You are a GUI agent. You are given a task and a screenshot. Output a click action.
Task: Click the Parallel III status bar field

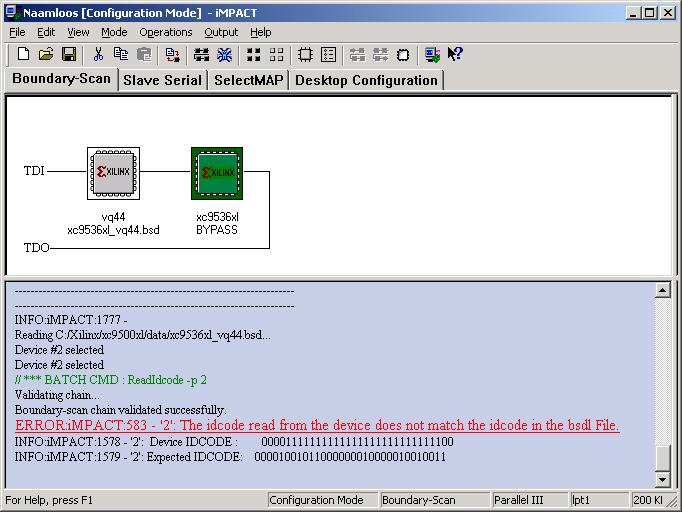[x=530, y=500]
